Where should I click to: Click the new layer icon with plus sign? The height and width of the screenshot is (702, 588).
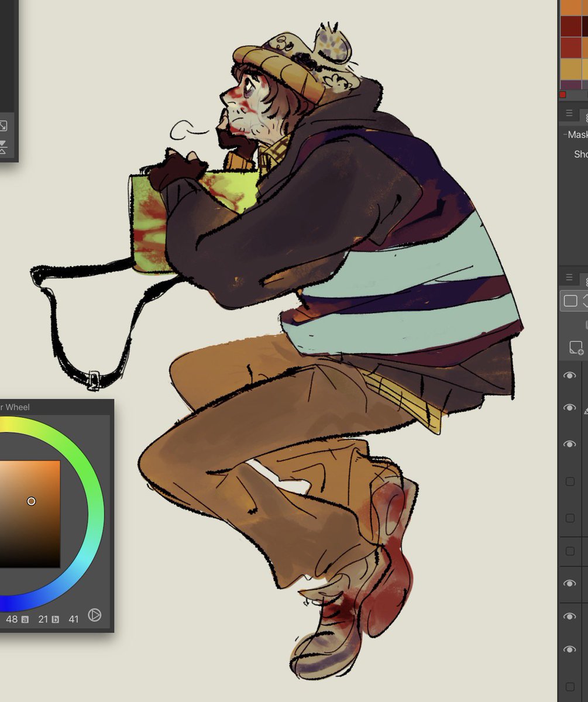pos(576,348)
